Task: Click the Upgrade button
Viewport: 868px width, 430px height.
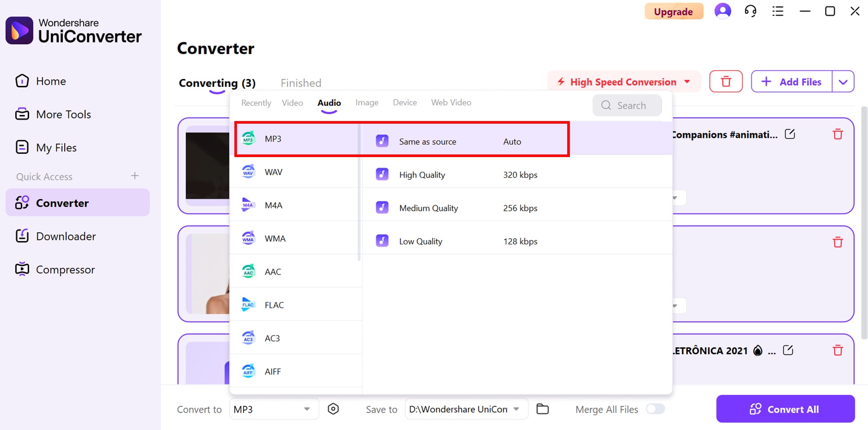Action: pyautogui.click(x=674, y=12)
